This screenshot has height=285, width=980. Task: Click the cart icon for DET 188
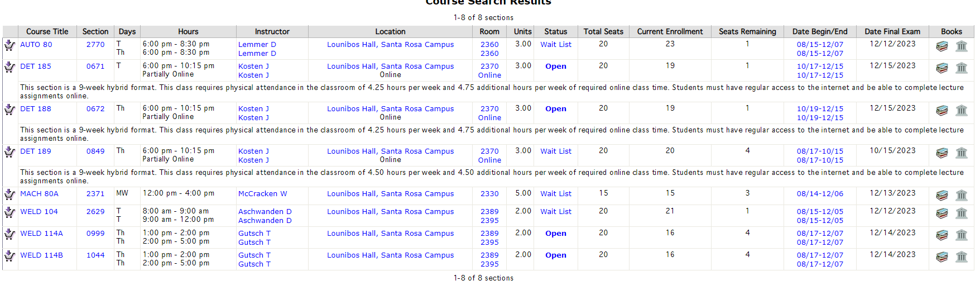click(x=9, y=110)
